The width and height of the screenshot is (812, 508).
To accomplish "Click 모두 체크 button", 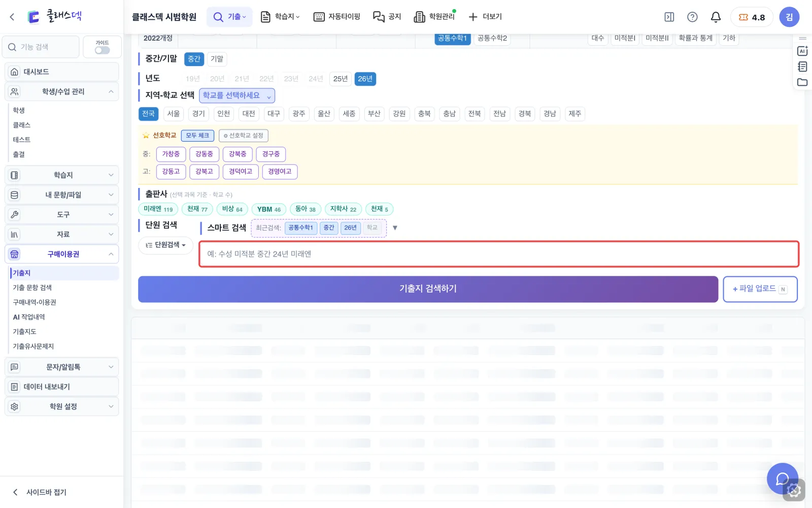I will point(197,136).
